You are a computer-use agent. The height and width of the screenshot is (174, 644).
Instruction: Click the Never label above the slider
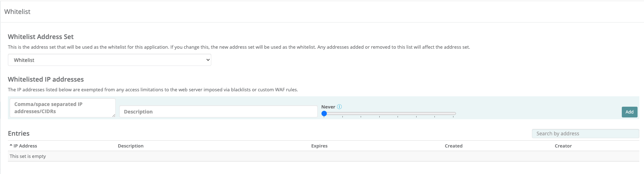coord(328,107)
